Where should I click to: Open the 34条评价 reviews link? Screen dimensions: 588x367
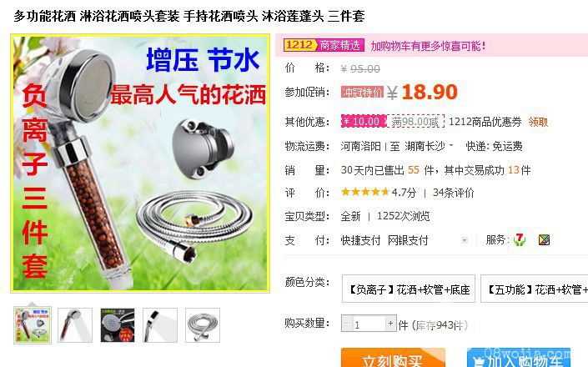tap(454, 193)
